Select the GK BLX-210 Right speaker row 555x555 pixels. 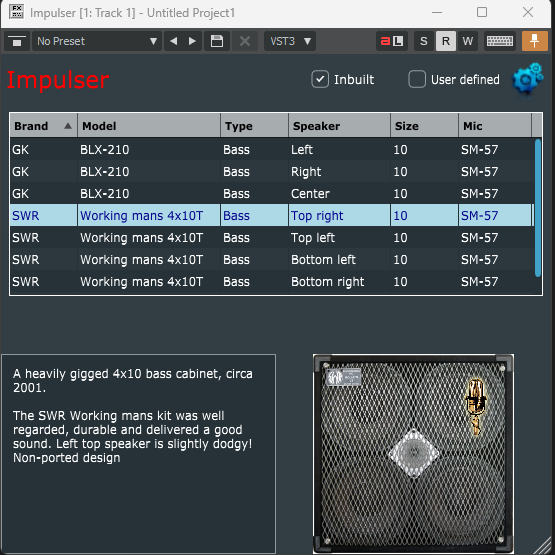coord(272,172)
